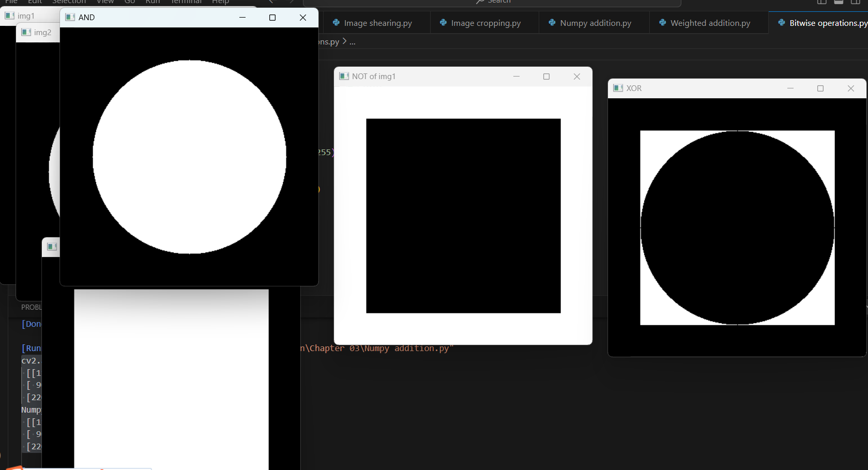Click the 'Numpy addition.py' path in terminal output

407,348
